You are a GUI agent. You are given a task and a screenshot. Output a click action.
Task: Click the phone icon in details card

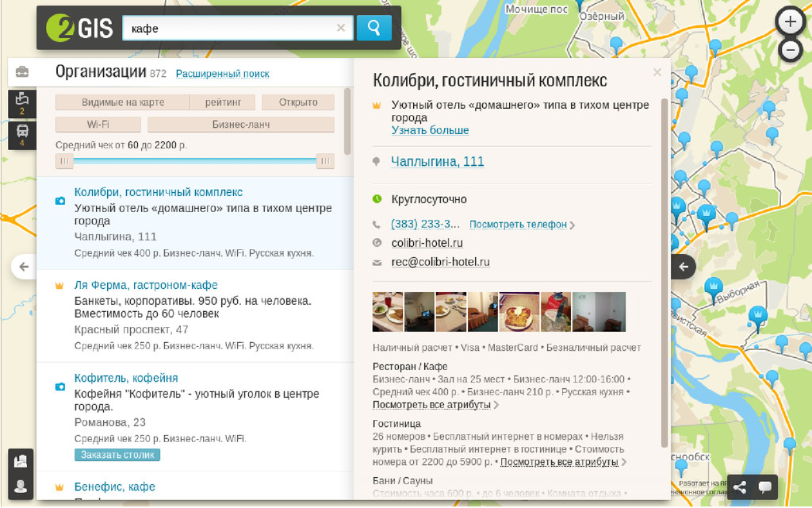click(377, 225)
